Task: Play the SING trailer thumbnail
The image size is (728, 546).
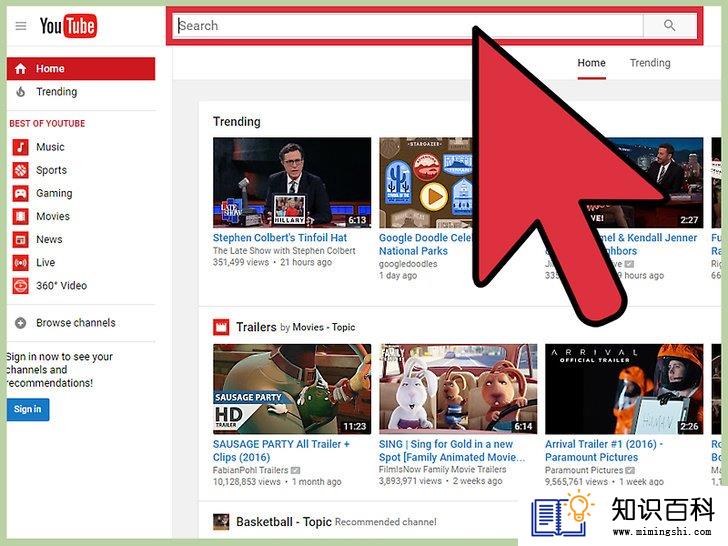Action: [x=458, y=389]
